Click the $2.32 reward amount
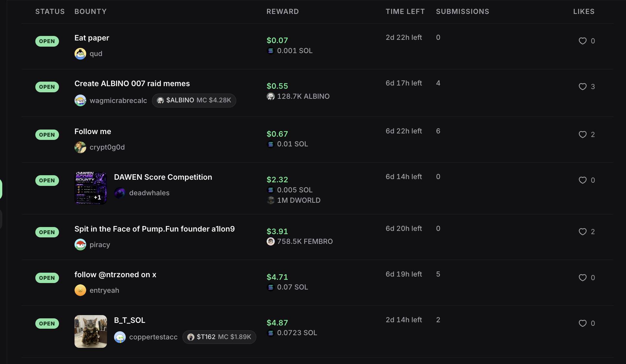The width and height of the screenshot is (626, 364). pyautogui.click(x=277, y=180)
